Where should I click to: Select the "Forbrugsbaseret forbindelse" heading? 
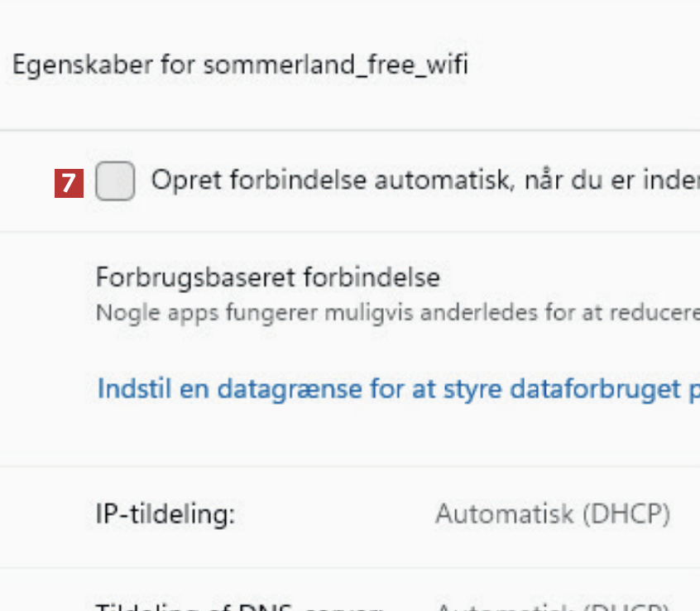[268, 277]
